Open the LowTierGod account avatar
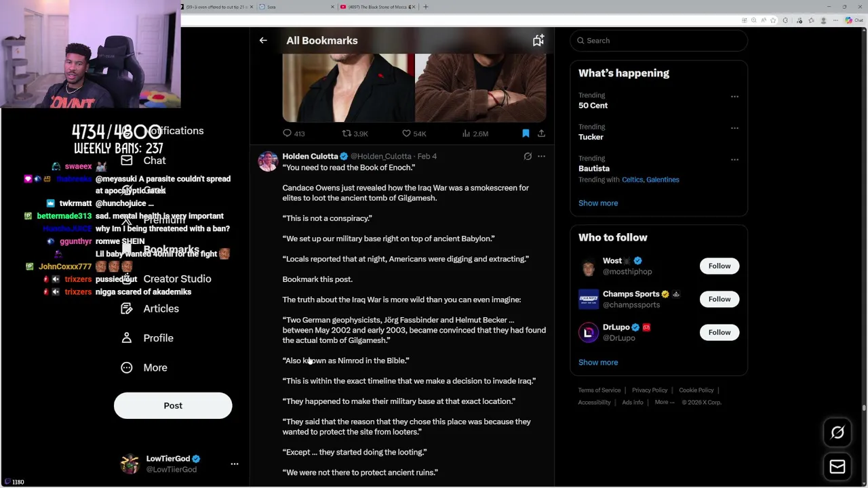Image resolution: width=868 pixels, height=488 pixels. click(x=130, y=464)
